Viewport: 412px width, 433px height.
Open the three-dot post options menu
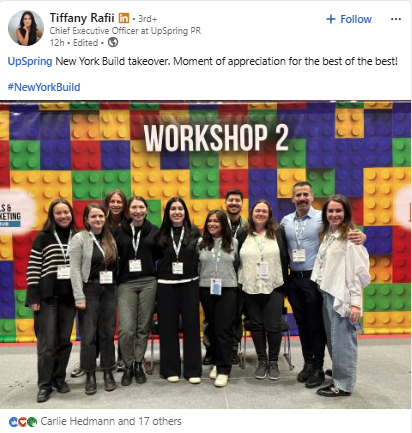coord(396,19)
